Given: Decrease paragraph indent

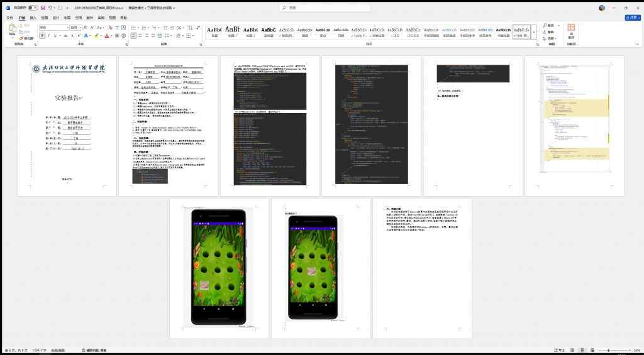Looking at the screenshot, I should pos(165,28).
